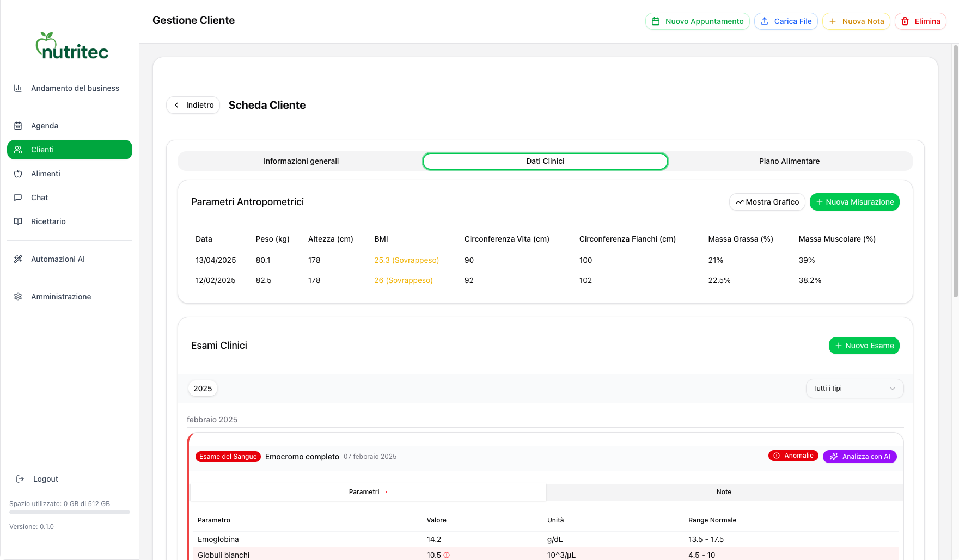This screenshot has height=560, width=959.
Task: Click the trash icon in Elimina
Action: tap(905, 21)
